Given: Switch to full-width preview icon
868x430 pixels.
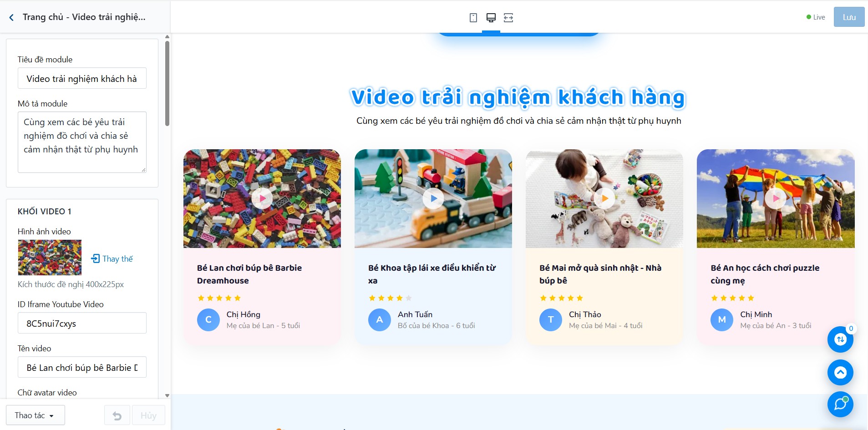Looking at the screenshot, I should pyautogui.click(x=508, y=18).
